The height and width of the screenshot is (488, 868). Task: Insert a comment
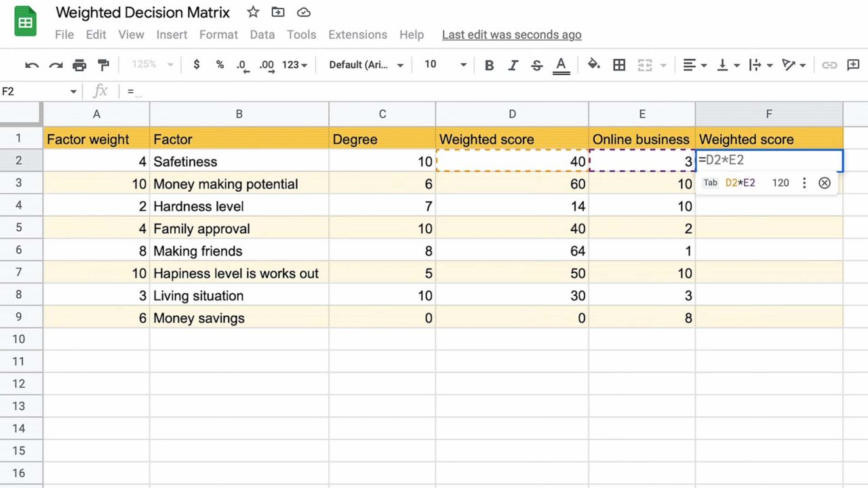[x=853, y=64]
